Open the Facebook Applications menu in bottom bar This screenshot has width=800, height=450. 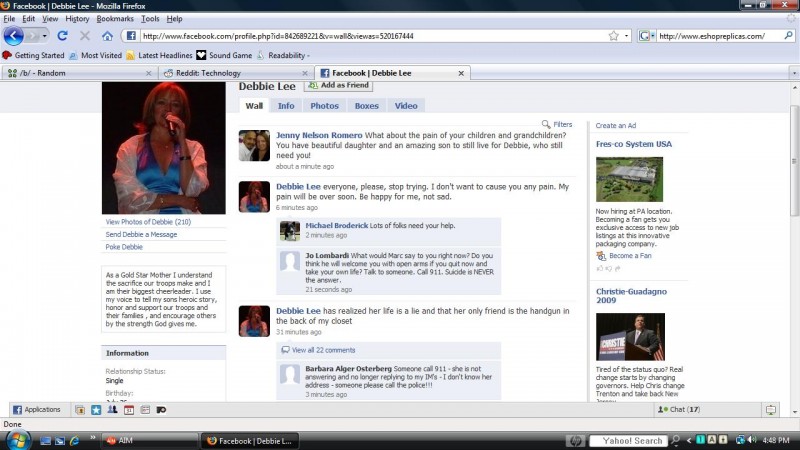[x=36, y=410]
